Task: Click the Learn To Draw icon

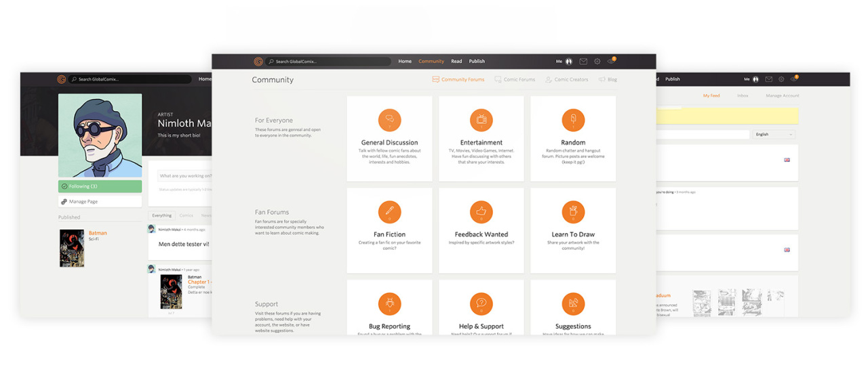Action: (x=573, y=212)
